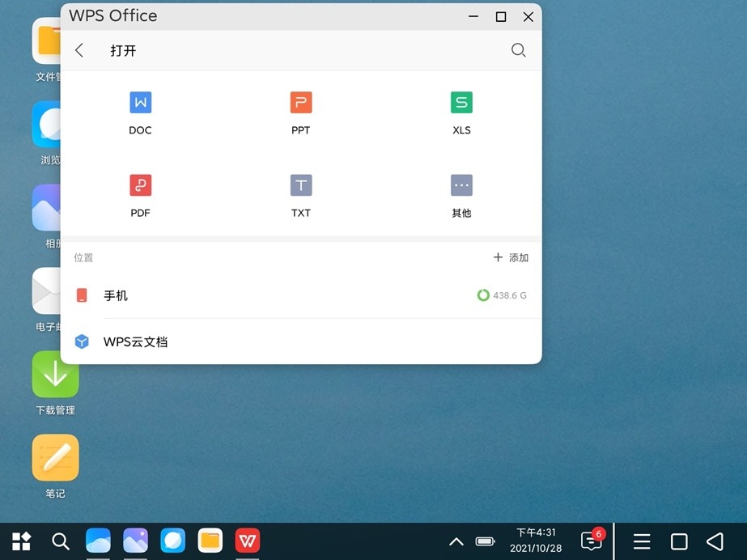Open WPS云文档 cloud documents

pyautogui.click(x=135, y=342)
